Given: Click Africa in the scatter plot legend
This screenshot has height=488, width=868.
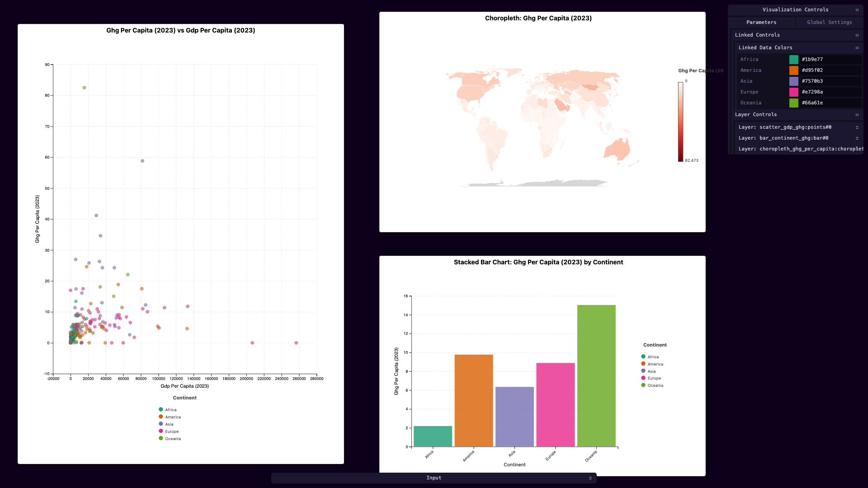Looking at the screenshot, I should coord(168,410).
